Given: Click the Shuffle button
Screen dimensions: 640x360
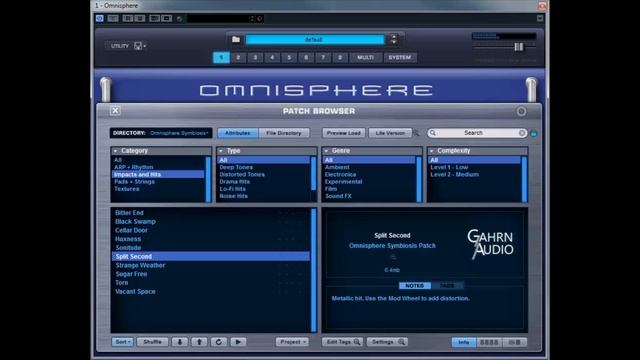Looking at the screenshot, I should pos(152,342).
